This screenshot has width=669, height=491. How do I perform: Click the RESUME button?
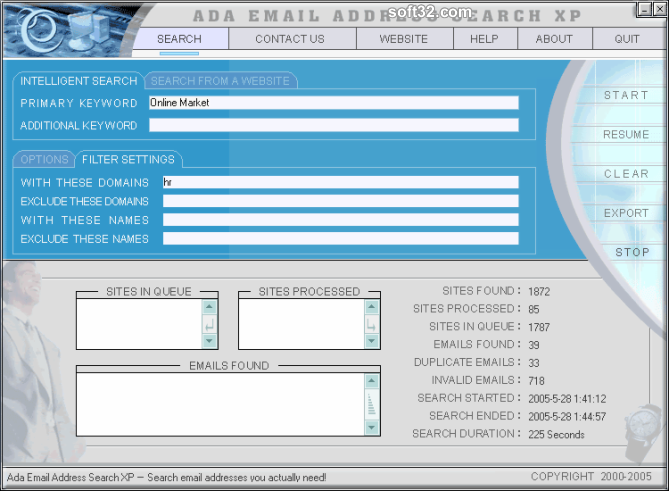(x=626, y=134)
